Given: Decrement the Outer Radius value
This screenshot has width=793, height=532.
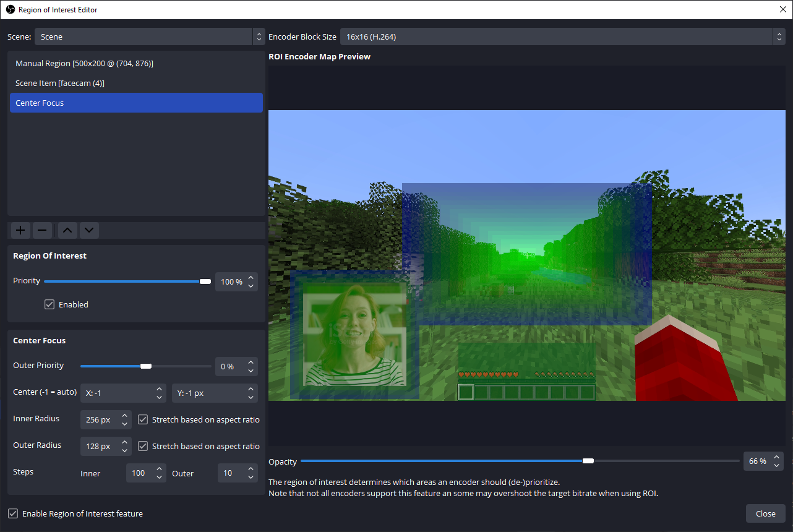Looking at the screenshot, I should [126, 449].
